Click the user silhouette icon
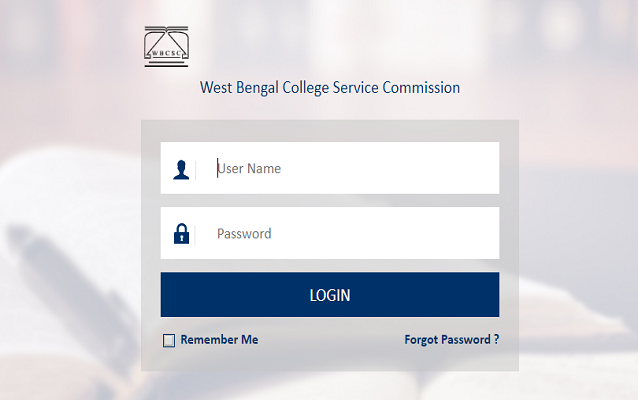The width and height of the screenshot is (638, 400). click(x=180, y=169)
